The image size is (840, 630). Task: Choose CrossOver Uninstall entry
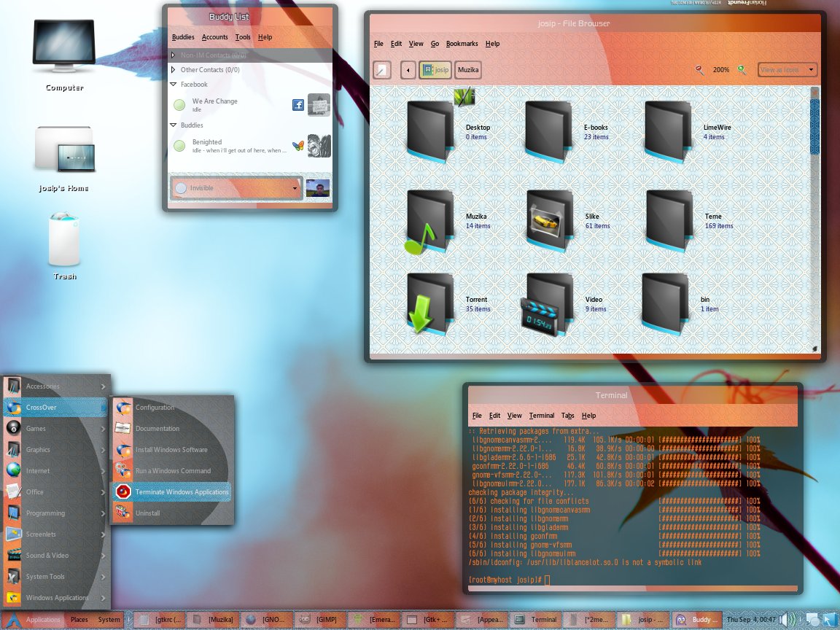[x=172, y=513]
